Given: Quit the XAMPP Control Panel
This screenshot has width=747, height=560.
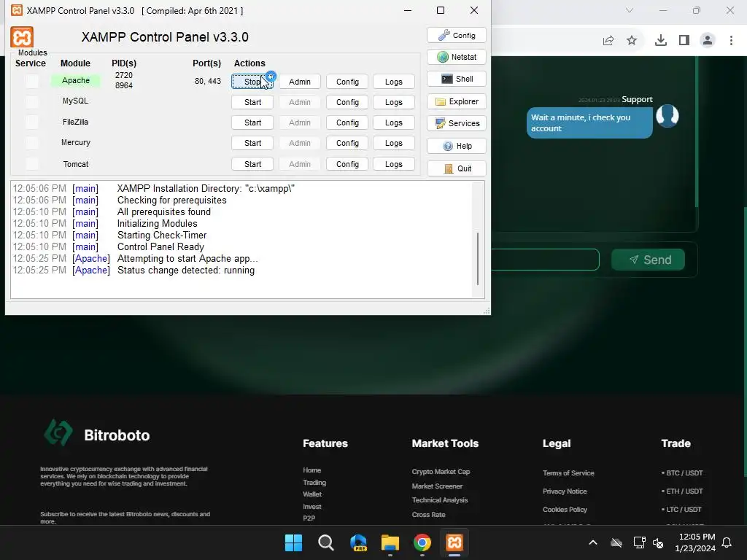Looking at the screenshot, I should point(457,168).
